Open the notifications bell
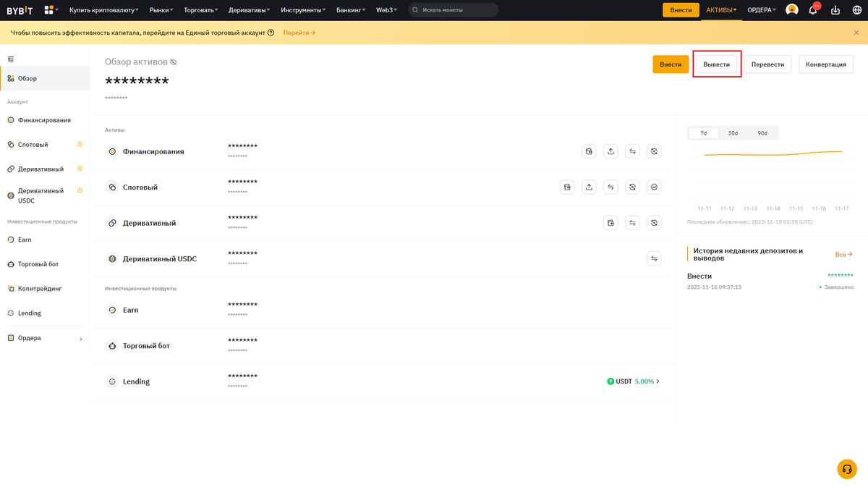This screenshot has width=868, height=490. pyautogui.click(x=814, y=10)
